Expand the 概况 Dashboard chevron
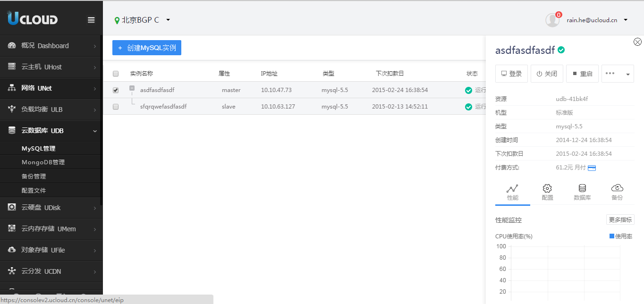Screen dimensions: 644x304 point(95,46)
